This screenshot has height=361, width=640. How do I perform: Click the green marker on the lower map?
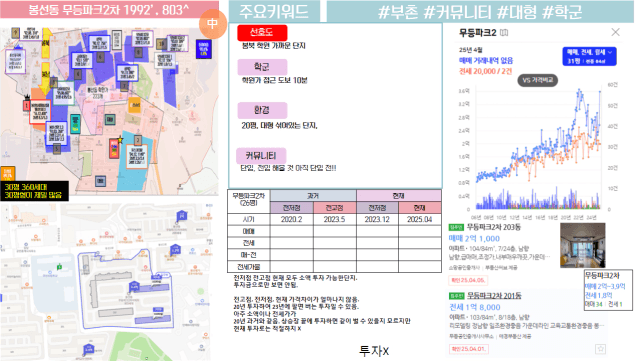[59, 267]
